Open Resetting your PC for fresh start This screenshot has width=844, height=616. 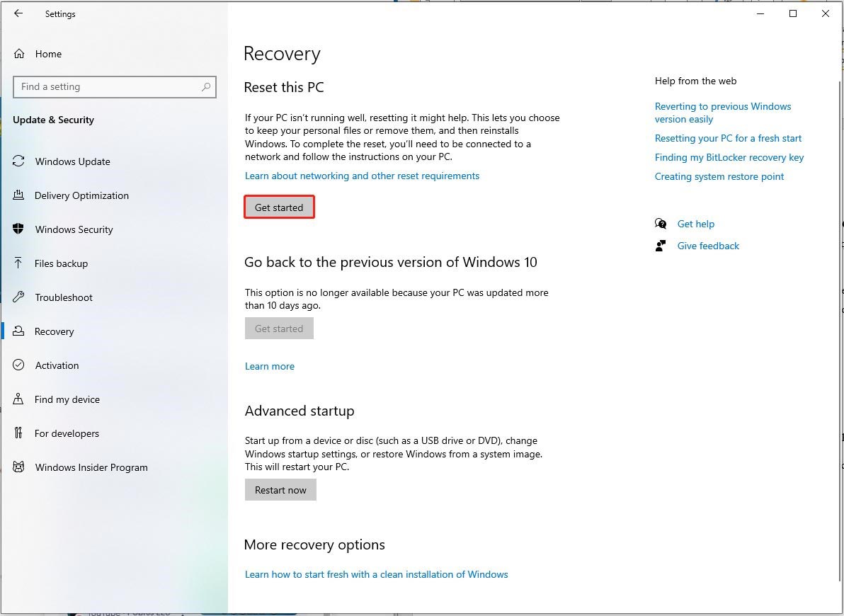point(729,138)
